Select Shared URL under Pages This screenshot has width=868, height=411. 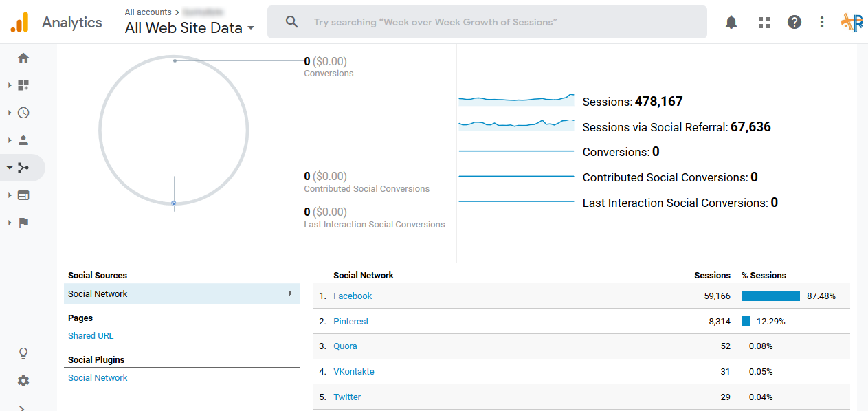(x=91, y=336)
